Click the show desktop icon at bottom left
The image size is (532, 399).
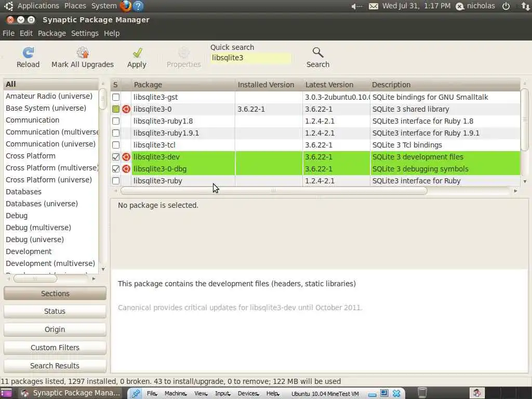[6, 393]
